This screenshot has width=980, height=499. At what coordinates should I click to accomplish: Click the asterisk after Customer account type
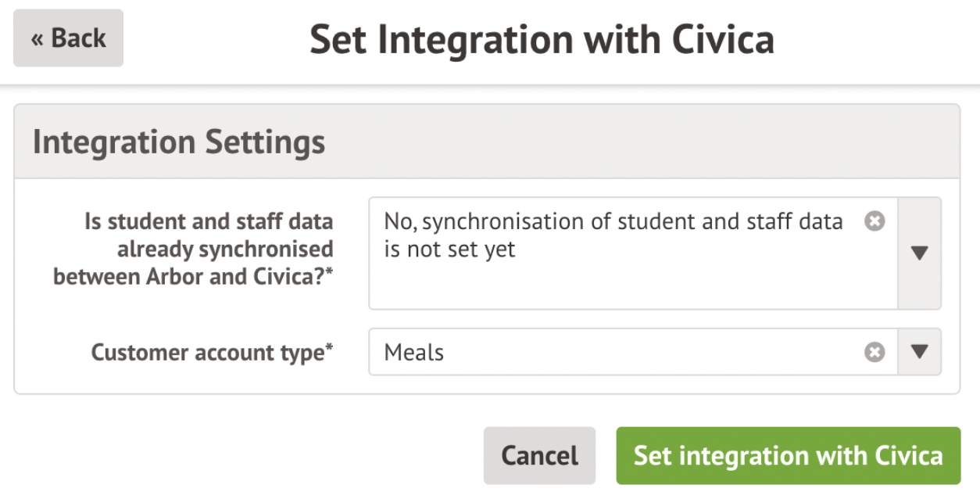point(329,348)
